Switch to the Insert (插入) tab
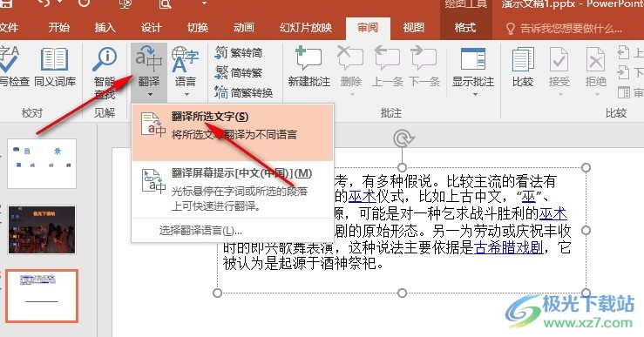 (105, 28)
